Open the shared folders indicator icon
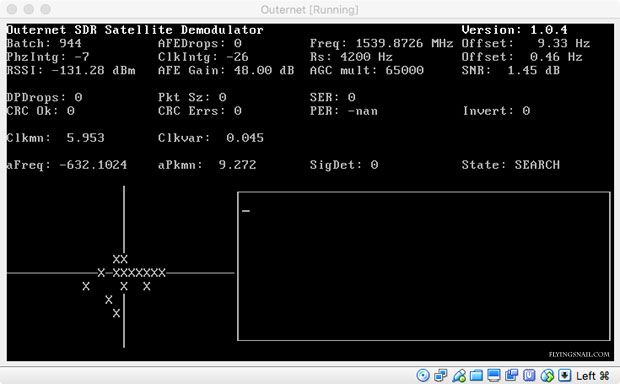The height and width of the screenshot is (384, 620). 476,375
